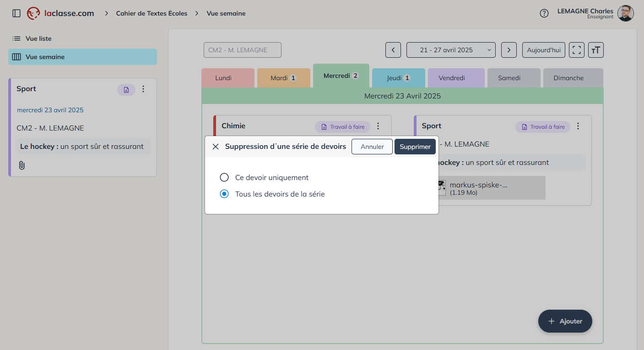Close the deletion dialog with X
The width and height of the screenshot is (644, 350).
click(x=216, y=147)
